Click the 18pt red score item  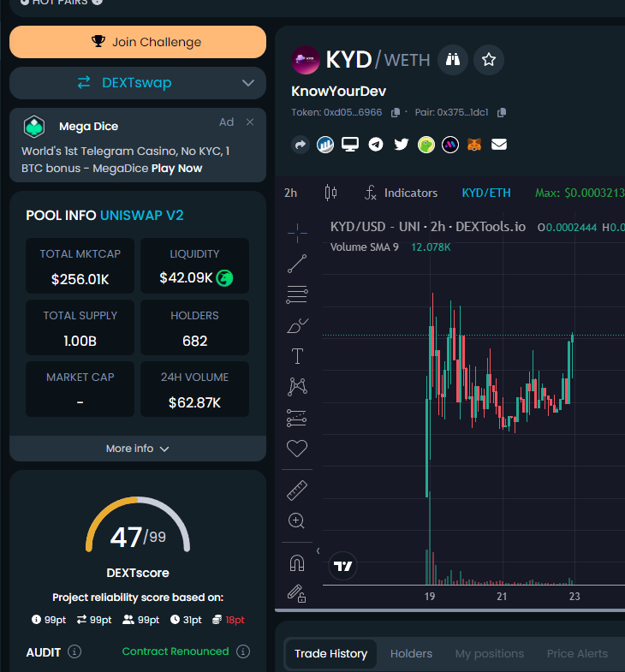coord(229,620)
